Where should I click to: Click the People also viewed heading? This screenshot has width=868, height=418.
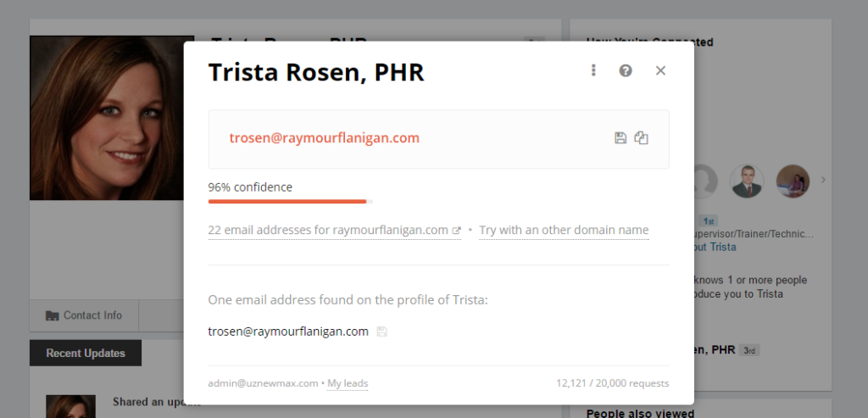click(641, 413)
